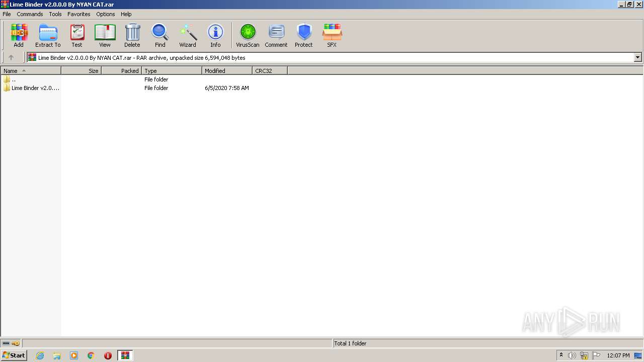Open the Help menu
644x362 pixels.
pyautogui.click(x=126, y=14)
